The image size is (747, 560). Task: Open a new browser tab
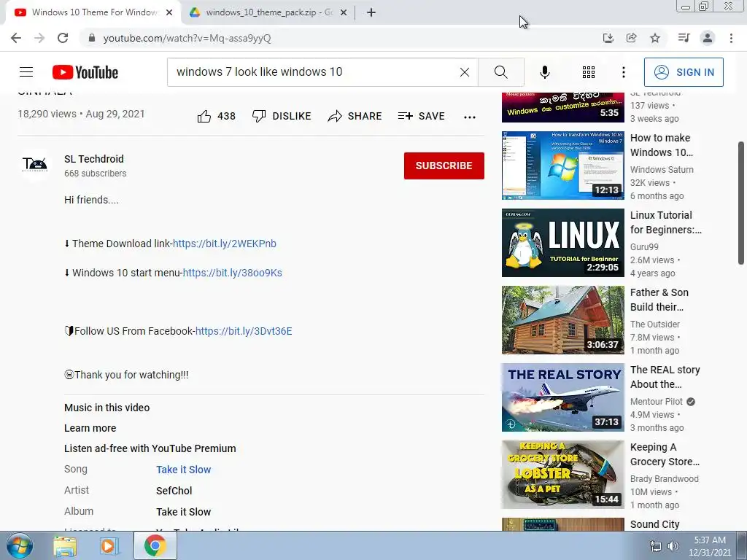coord(371,12)
